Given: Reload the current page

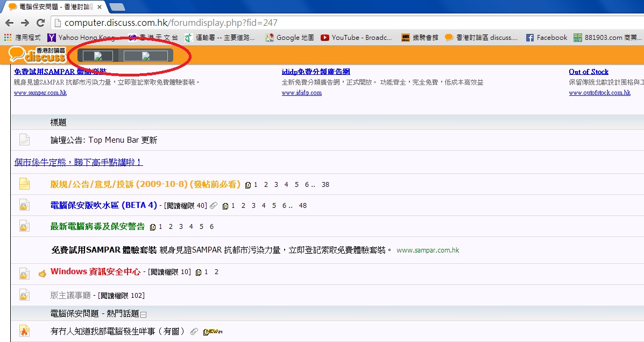Looking at the screenshot, I should point(40,23).
